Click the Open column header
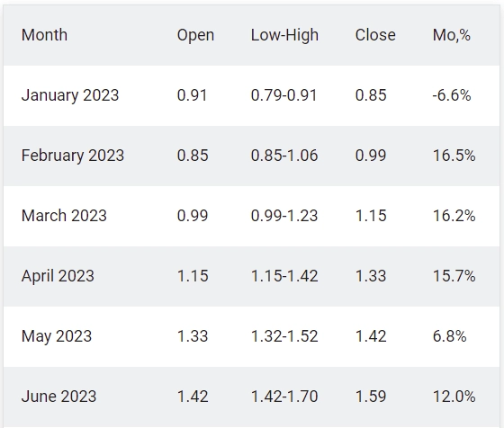Viewport: 504px width, 428px height. pos(195,35)
